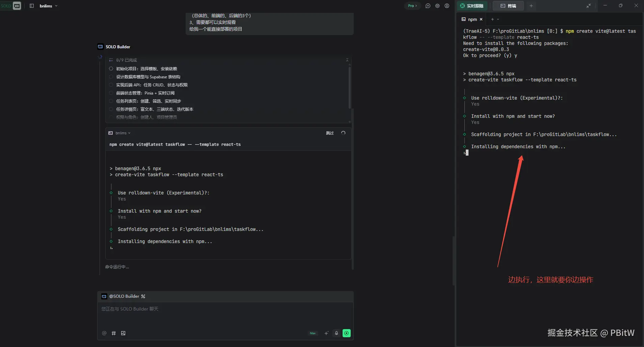Click the sparkle prompt enhance icon
The height and width of the screenshot is (347, 644).
click(326, 333)
